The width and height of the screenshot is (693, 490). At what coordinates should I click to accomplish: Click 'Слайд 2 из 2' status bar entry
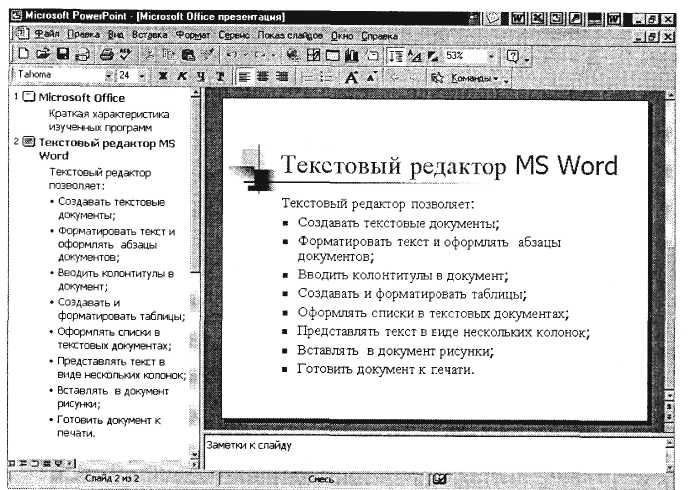(112, 479)
